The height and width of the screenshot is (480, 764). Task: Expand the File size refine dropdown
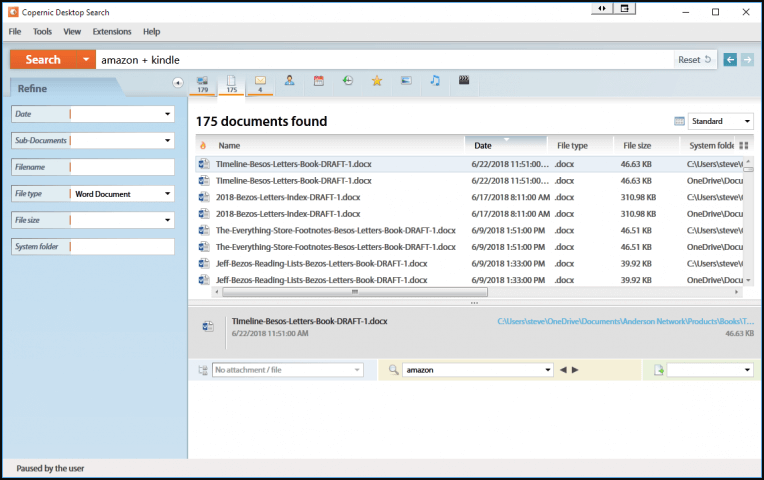point(168,220)
